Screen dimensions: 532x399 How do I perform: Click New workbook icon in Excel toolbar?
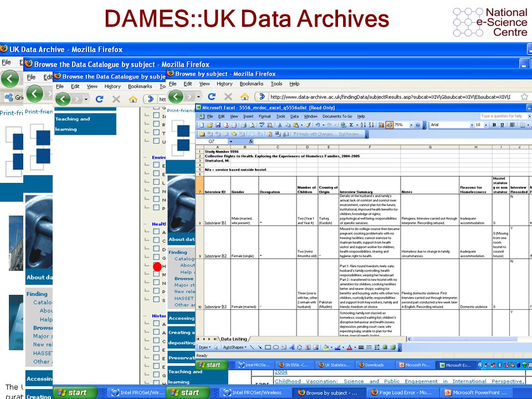tap(202, 125)
